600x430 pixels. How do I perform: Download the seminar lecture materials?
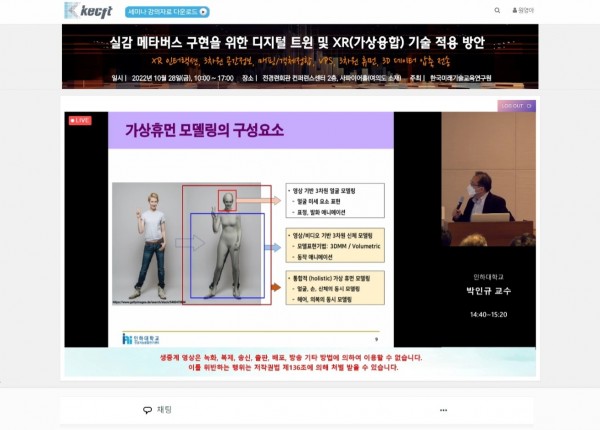point(167,12)
